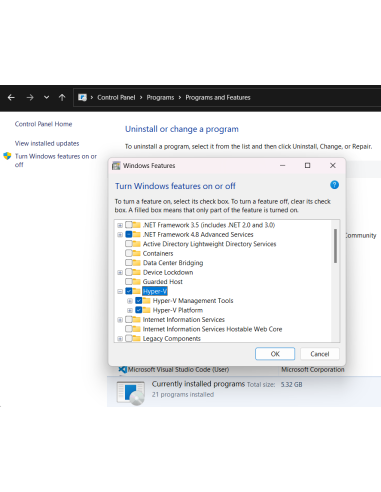Enable Containers checkbox
The width and height of the screenshot is (381, 492).
(x=129, y=253)
